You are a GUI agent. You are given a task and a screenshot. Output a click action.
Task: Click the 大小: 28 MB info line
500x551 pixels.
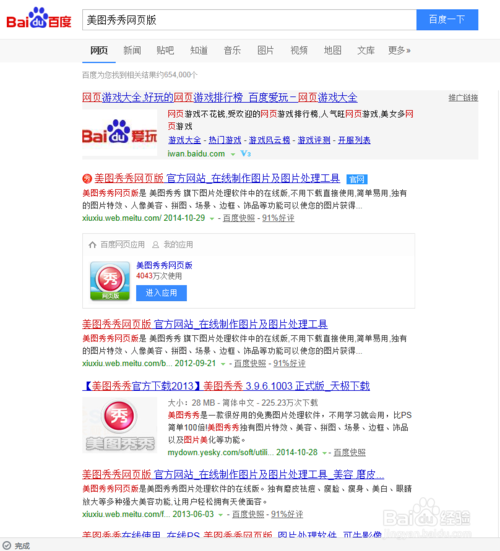coord(243,403)
